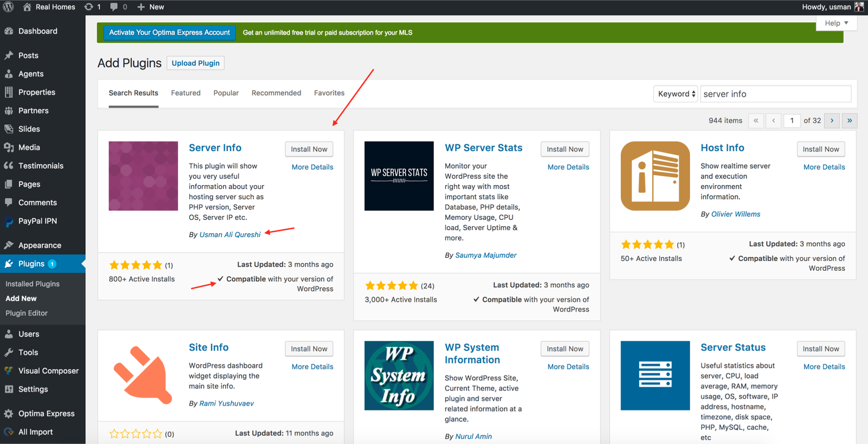The height and width of the screenshot is (444, 868).
Task: Open the Real Homes site home icon
Action: 27,7
